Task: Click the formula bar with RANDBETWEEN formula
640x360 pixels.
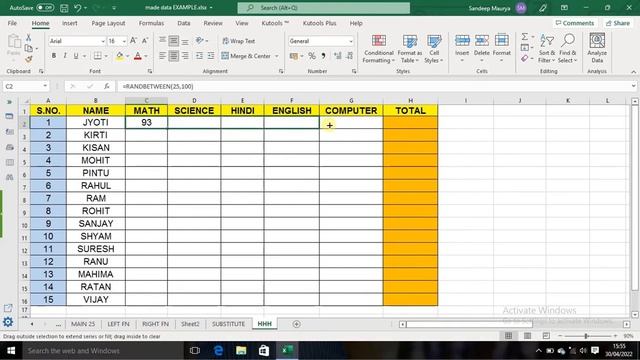Action: [376, 86]
